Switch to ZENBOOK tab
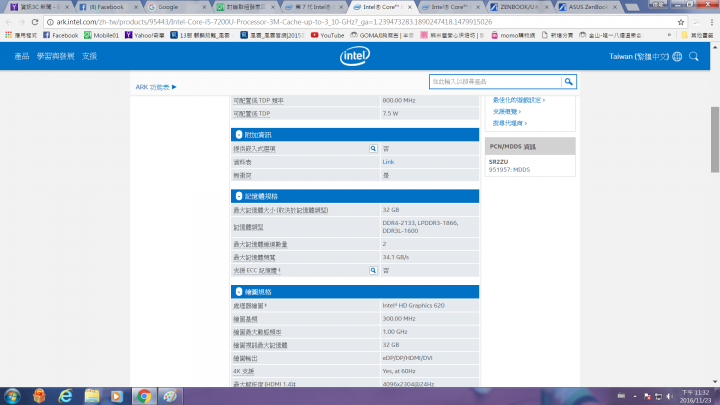 pos(520,7)
